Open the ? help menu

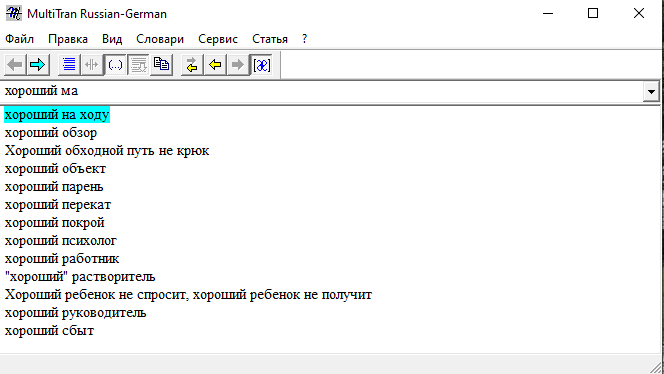pos(304,39)
